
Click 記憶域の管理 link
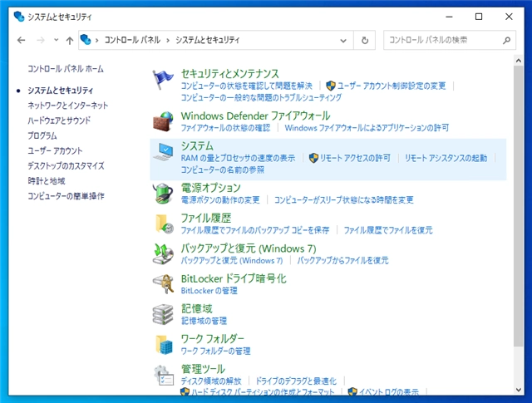click(204, 321)
